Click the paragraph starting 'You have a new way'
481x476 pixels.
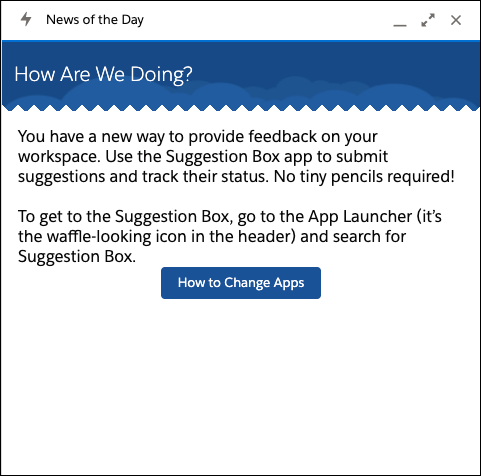(236, 157)
